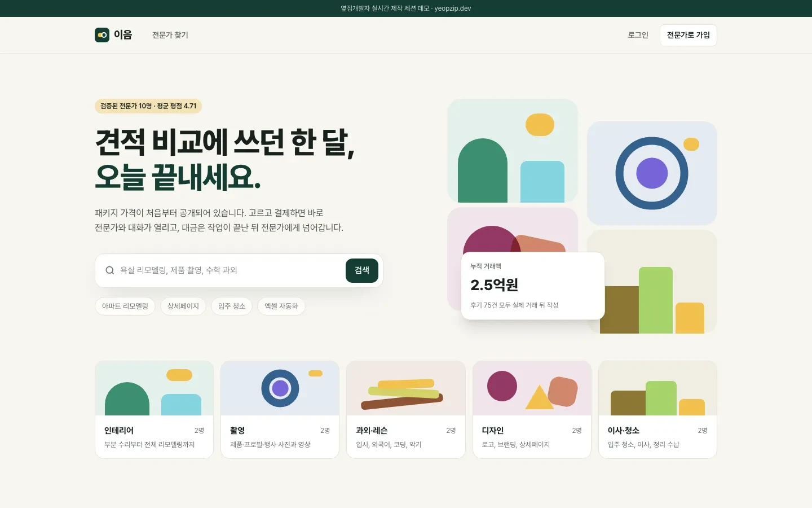Click the magnifier icon in the search box
This screenshot has width=812, height=508.
(110, 270)
